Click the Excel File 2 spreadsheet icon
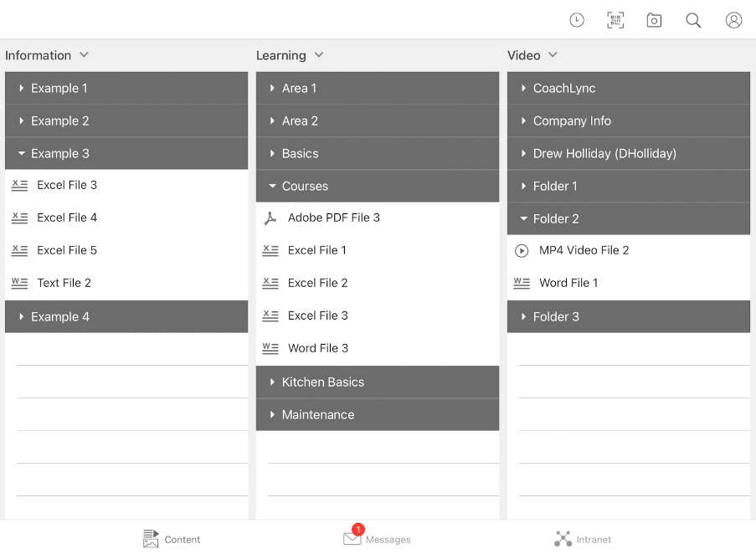 (x=270, y=283)
